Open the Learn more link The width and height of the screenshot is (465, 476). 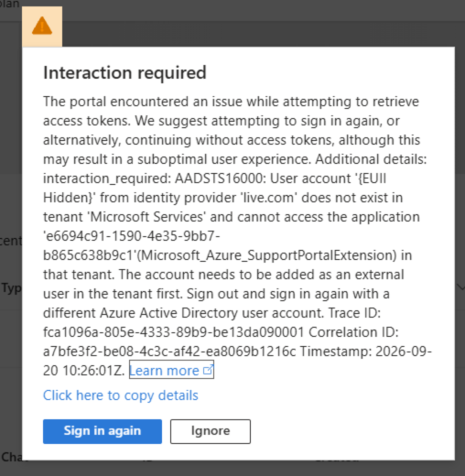click(x=171, y=370)
